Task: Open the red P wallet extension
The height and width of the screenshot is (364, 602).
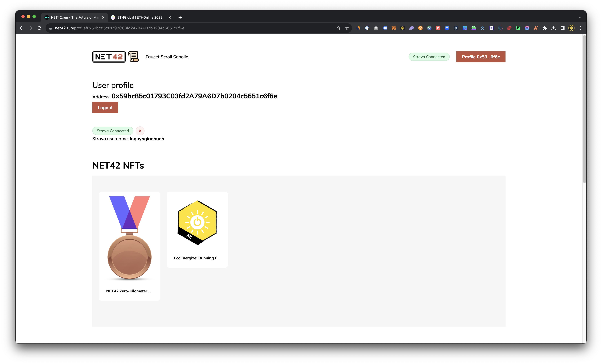Action: tap(438, 28)
